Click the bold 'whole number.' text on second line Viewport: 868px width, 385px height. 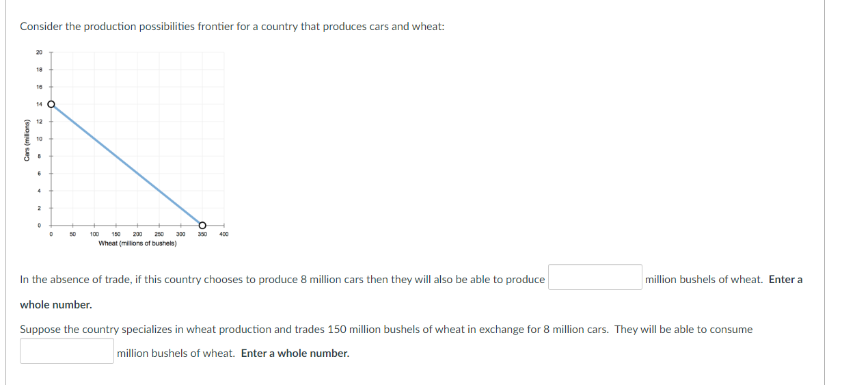tap(56, 304)
